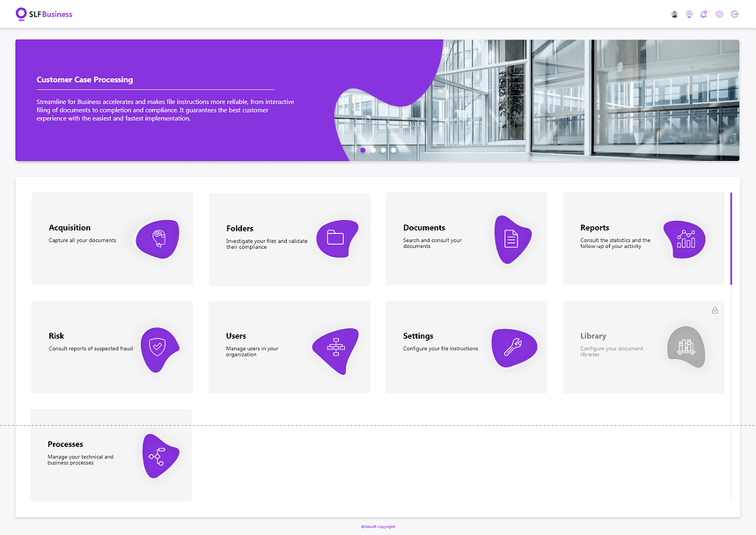This screenshot has height=535, width=756.
Task: Open the Settings wrench icon
Action: tap(513, 348)
